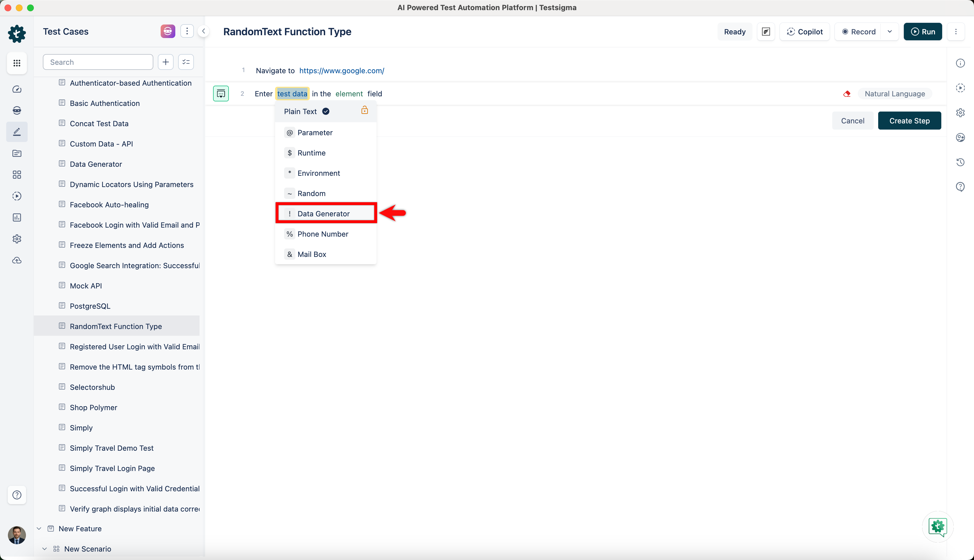
Task: Collapse the New Feature tree node
Action: pos(39,528)
